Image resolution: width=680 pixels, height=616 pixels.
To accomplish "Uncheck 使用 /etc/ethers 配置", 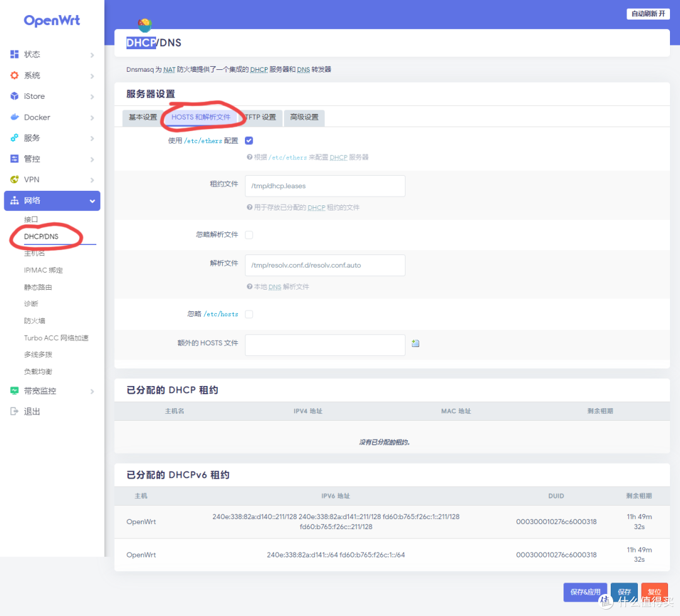I will [249, 140].
